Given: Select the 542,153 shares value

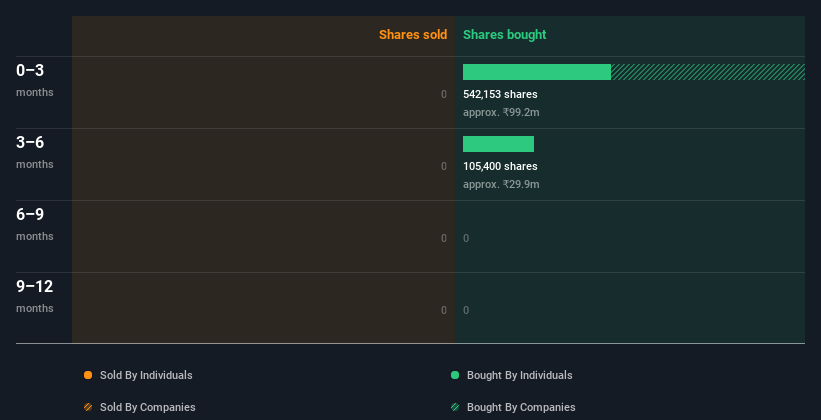Looking at the screenshot, I should point(500,94).
